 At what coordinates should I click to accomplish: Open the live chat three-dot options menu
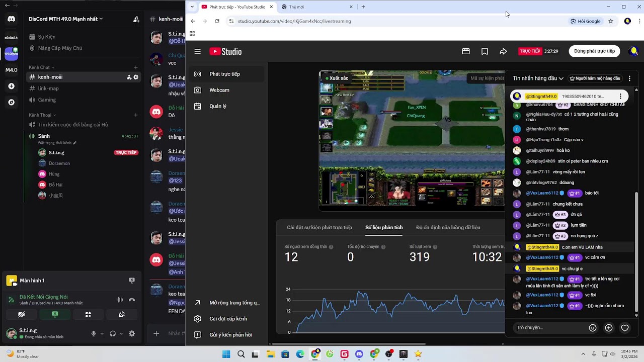tap(629, 78)
